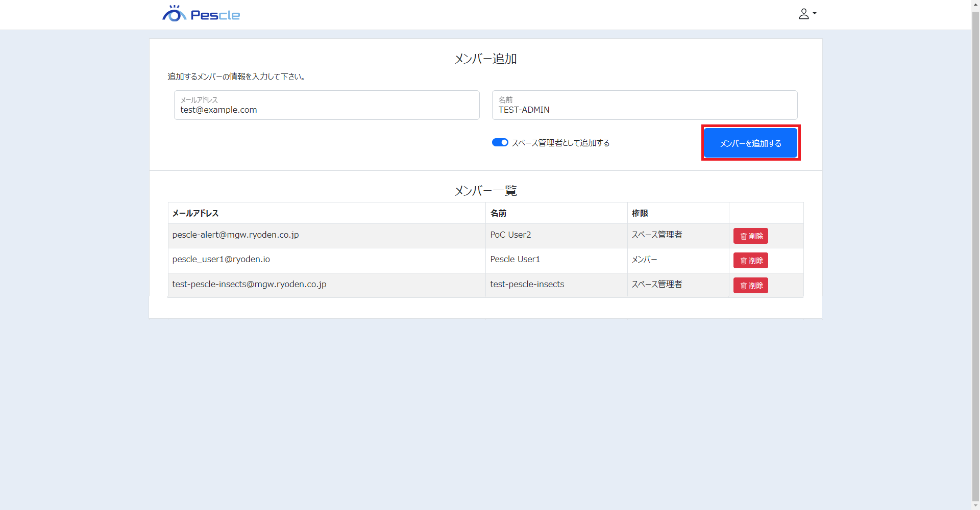Delete member Pescle User1
Viewport: 980px width, 510px height.
point(750,261)
